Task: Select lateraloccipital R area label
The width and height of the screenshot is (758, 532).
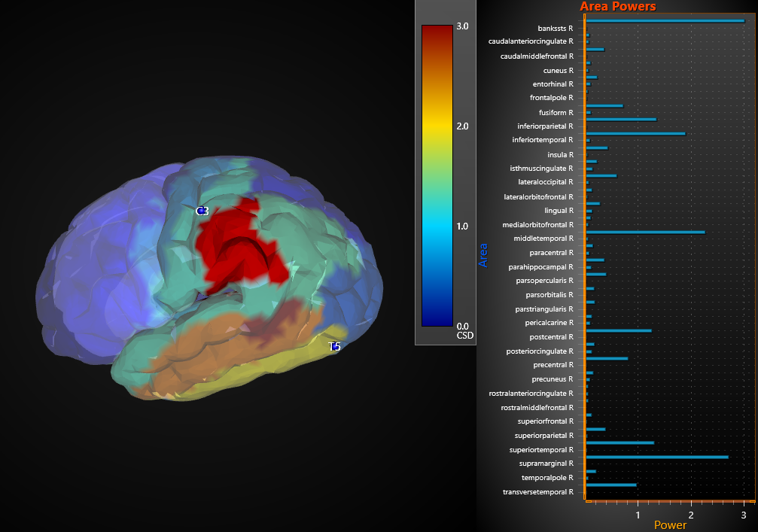Action: pyautogui.click(x=545, y=181)
